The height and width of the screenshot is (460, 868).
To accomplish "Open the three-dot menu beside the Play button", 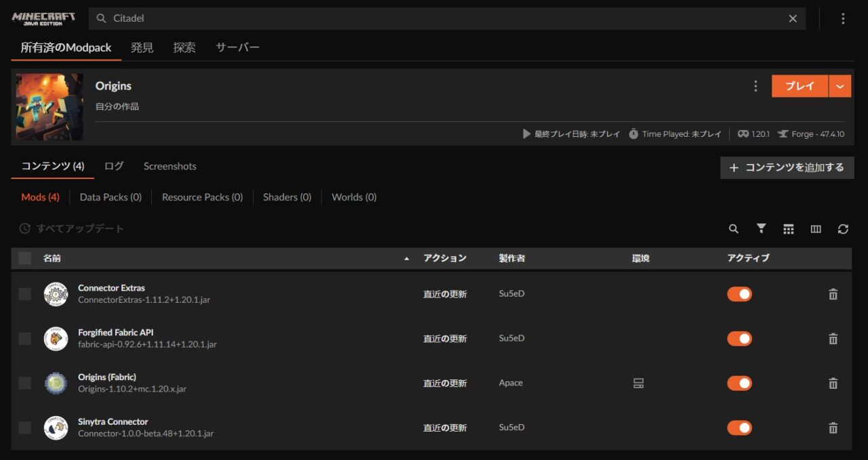I will click(x=755, y=86).
